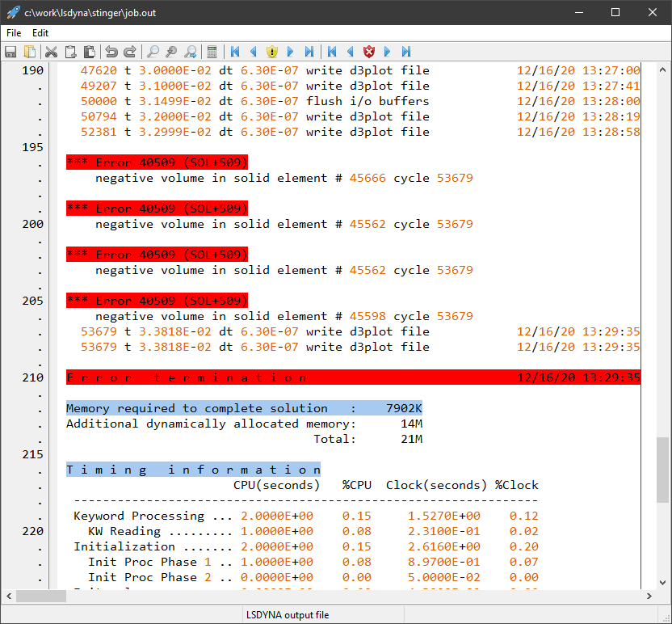The image size is (672, 624).
Task: Click the Paste clipboard icon
Action: tap(90, 52)
